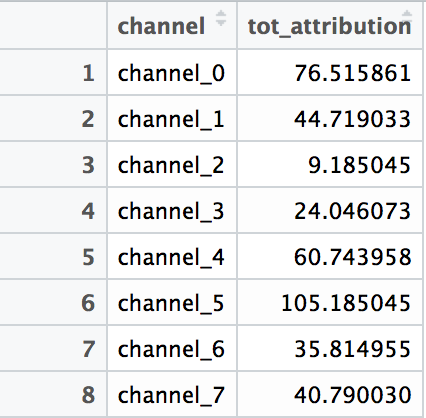The width and height of the screenshot is (426, 418).
Task: Click the channel column header
Action: click(x=172, y=25)
